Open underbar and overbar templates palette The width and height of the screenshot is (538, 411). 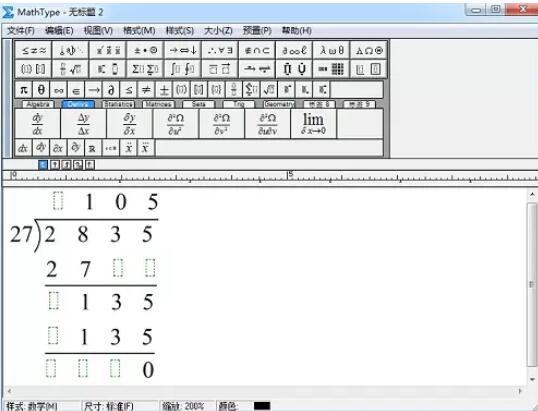coord(220,69)
